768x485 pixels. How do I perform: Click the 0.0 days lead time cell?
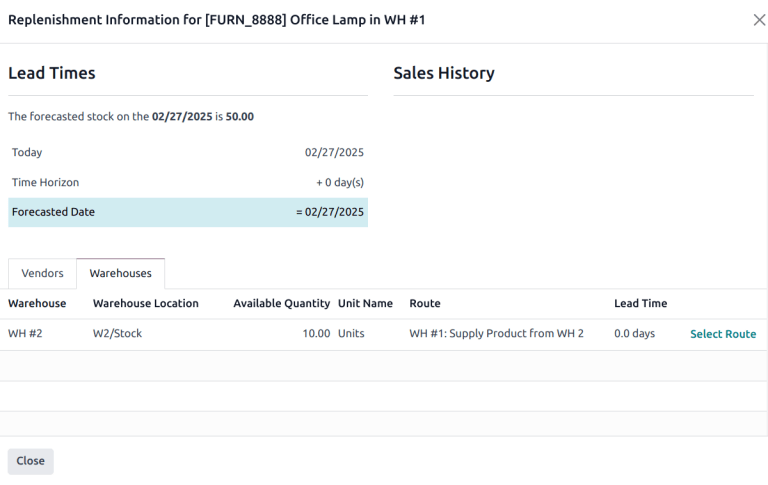(x=634, y=333)
